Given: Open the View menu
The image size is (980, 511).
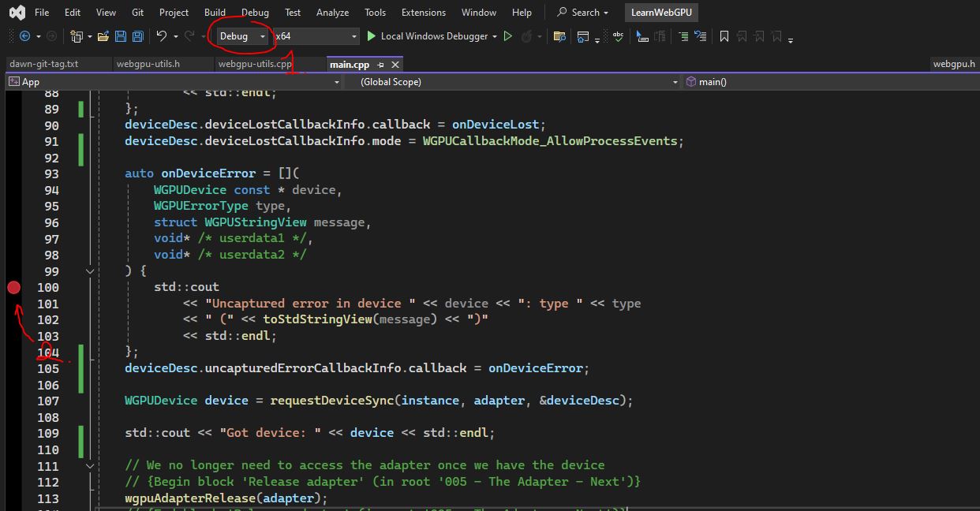Looking at the screenshot, I should coord(106,13).
